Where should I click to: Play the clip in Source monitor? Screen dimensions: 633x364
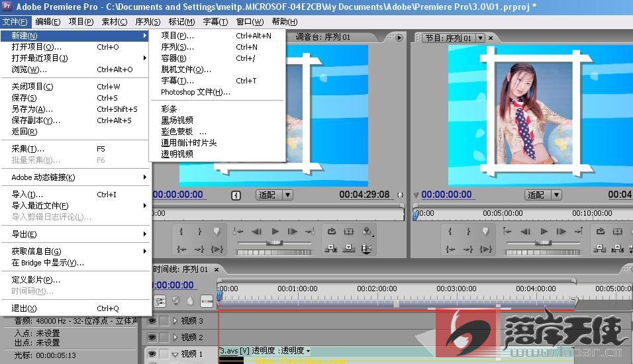pos(275,231)
